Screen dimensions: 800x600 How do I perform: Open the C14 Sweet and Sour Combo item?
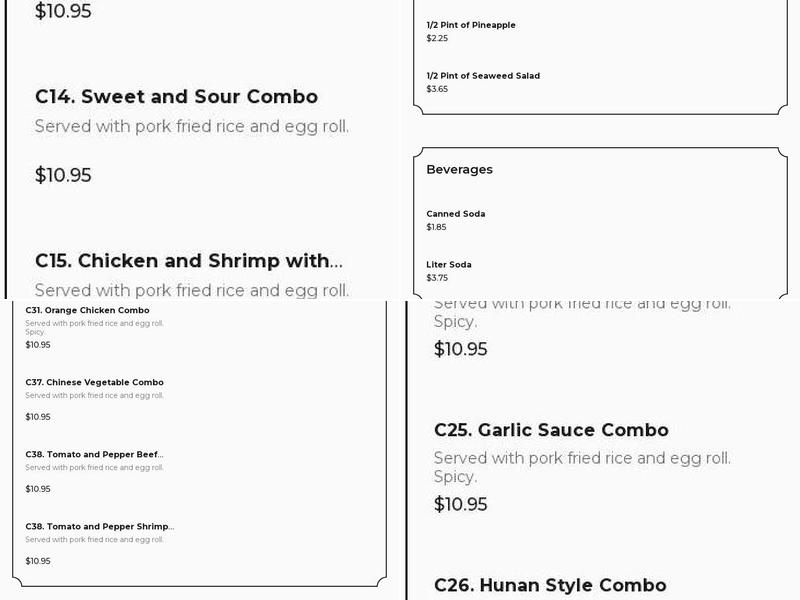176,97
